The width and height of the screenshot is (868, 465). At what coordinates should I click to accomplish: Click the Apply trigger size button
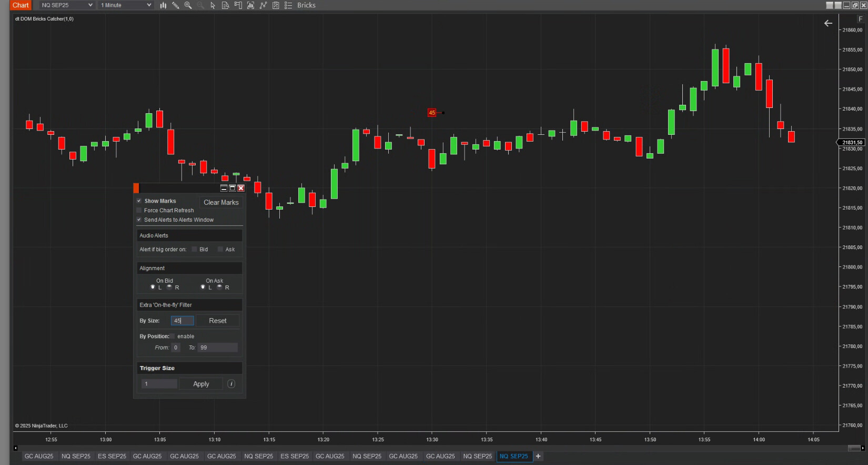pos(201,384)
